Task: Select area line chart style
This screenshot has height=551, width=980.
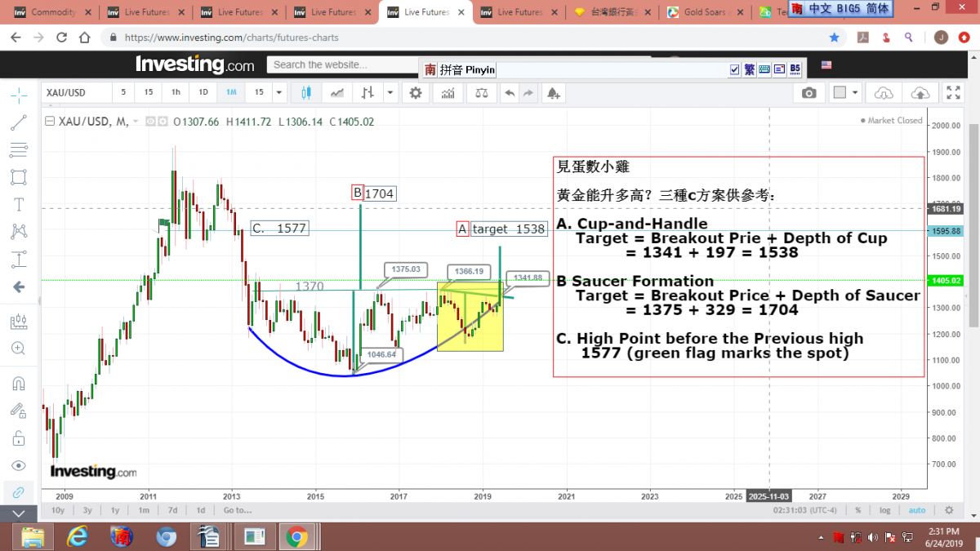Action: [336, 93]
